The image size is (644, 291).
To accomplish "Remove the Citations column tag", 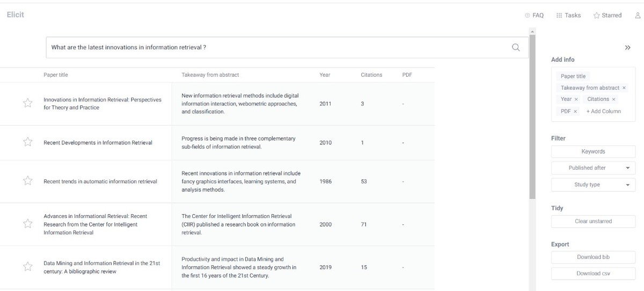I will pos(613,99).
